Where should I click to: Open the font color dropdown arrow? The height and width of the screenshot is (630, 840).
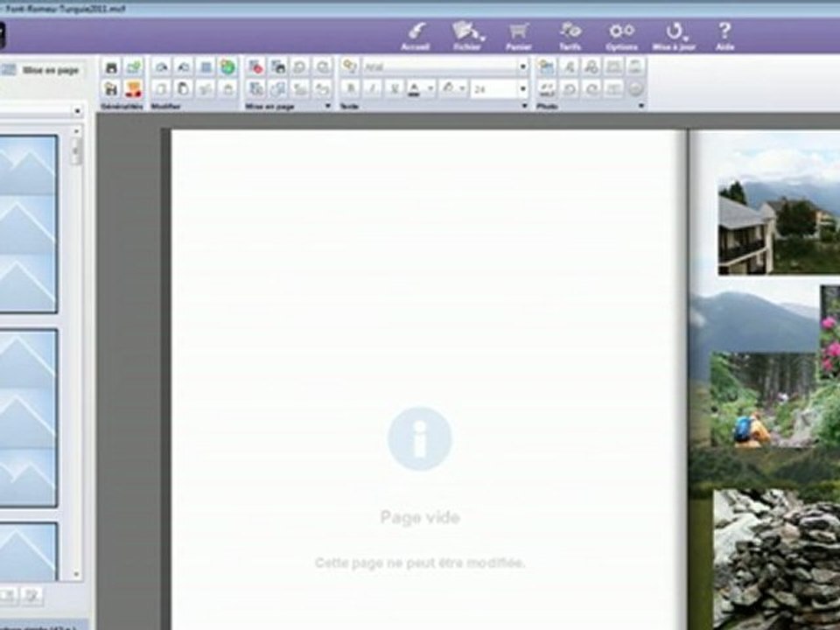point(430,89)
